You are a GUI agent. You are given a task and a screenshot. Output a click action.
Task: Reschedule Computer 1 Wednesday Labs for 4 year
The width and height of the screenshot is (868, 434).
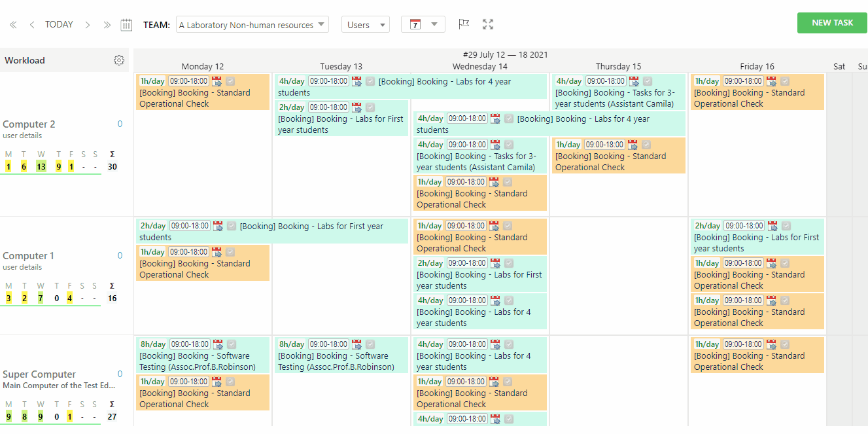point(495,300)
